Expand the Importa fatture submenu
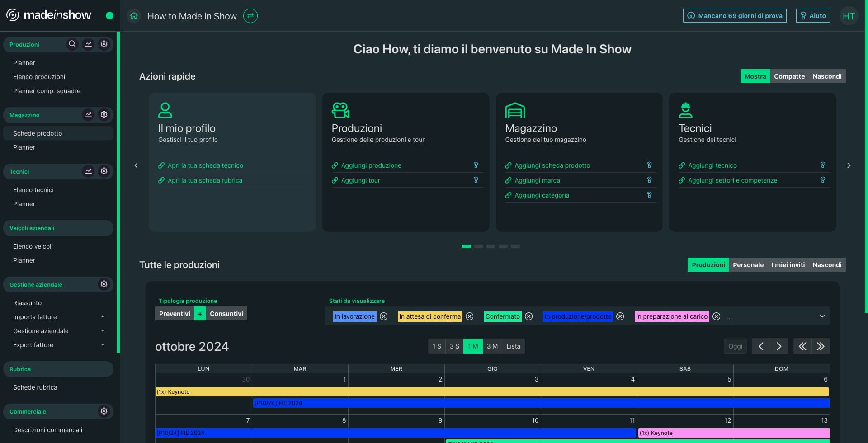Screen dimensions: 868x443 [103, 316]
